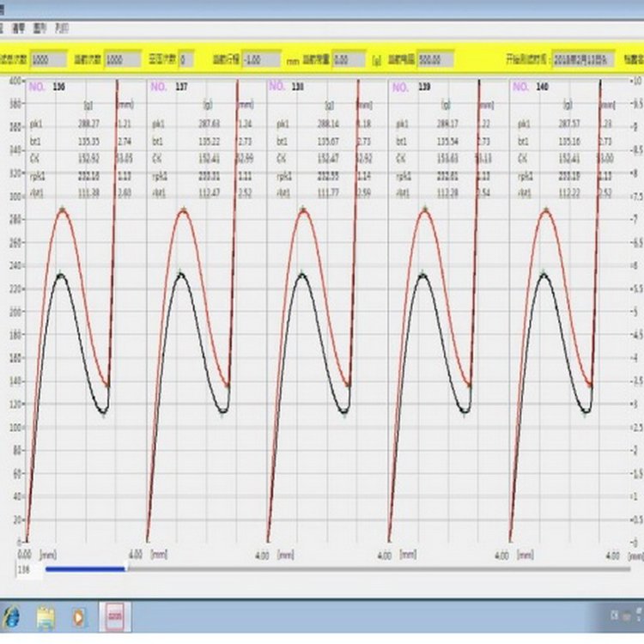Click the 400 label on the left load axis

(15, 82)
